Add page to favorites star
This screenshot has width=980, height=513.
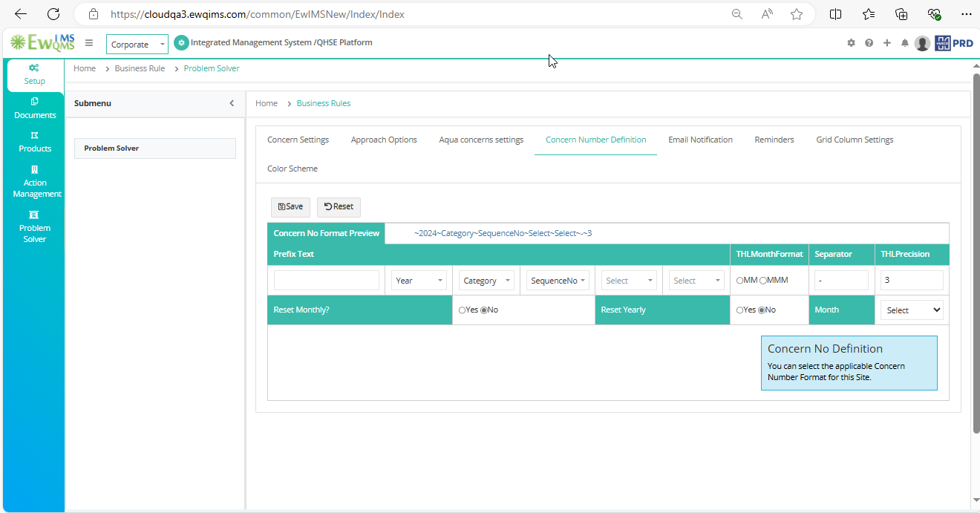[x=797, y=14]
